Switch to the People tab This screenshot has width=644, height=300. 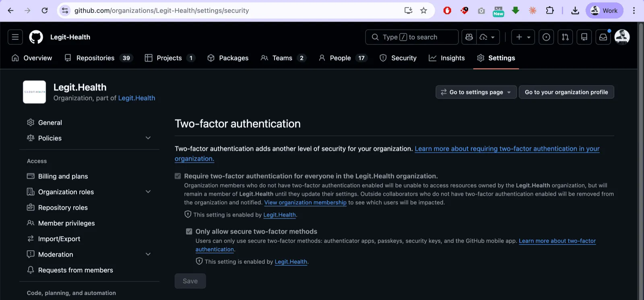click(x=343, y=58)
